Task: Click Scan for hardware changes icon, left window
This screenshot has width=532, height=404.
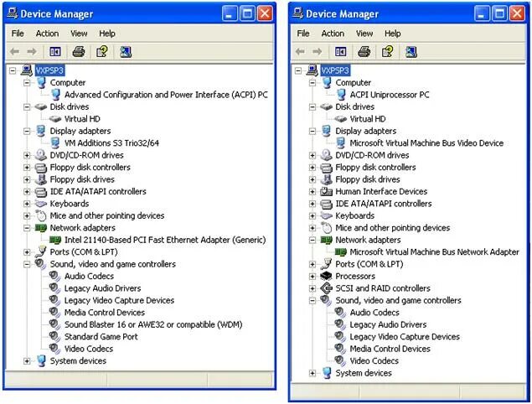Action: 126,52
